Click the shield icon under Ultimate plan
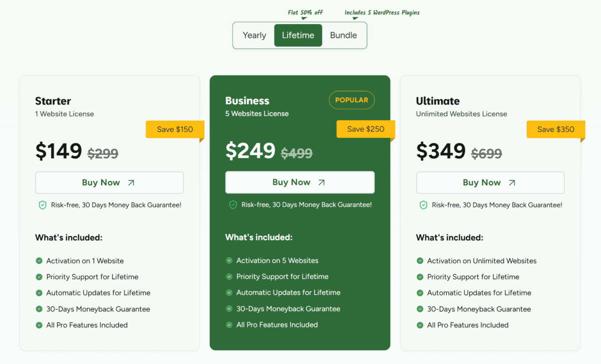Image resolution: width=601 pixels, height=364 pixels. tap(423, 205)
